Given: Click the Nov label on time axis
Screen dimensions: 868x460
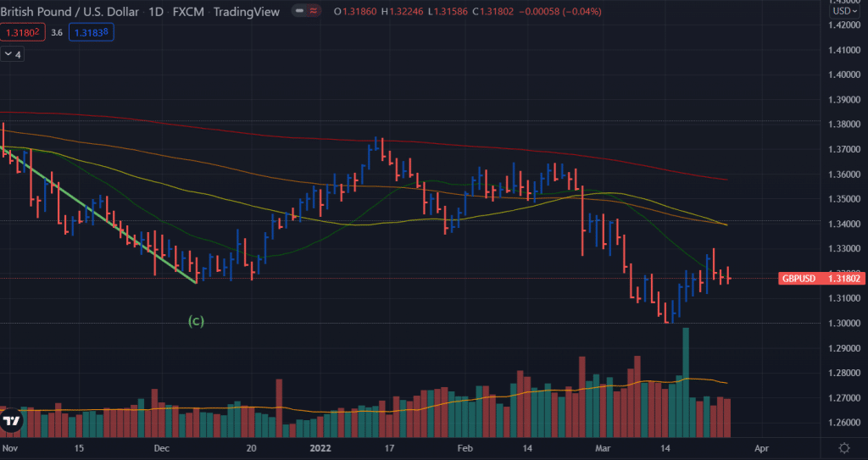Looking at the screenshot, I should (x=10, y=448).
